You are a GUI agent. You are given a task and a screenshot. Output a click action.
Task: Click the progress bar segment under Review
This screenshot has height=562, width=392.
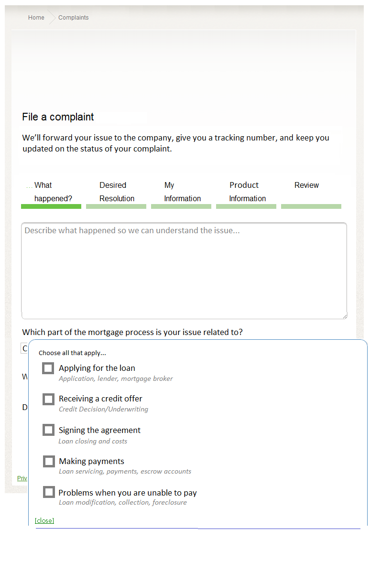[311, 206]
